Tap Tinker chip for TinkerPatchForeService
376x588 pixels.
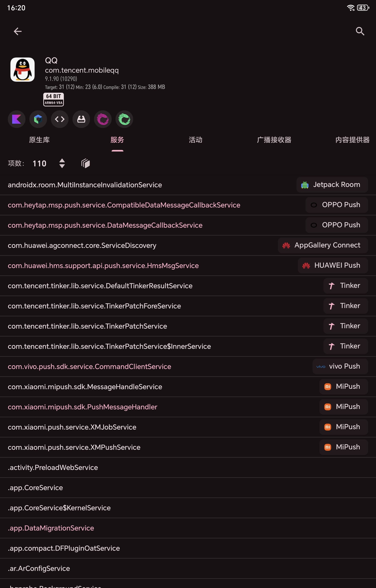tap(346, 306)
